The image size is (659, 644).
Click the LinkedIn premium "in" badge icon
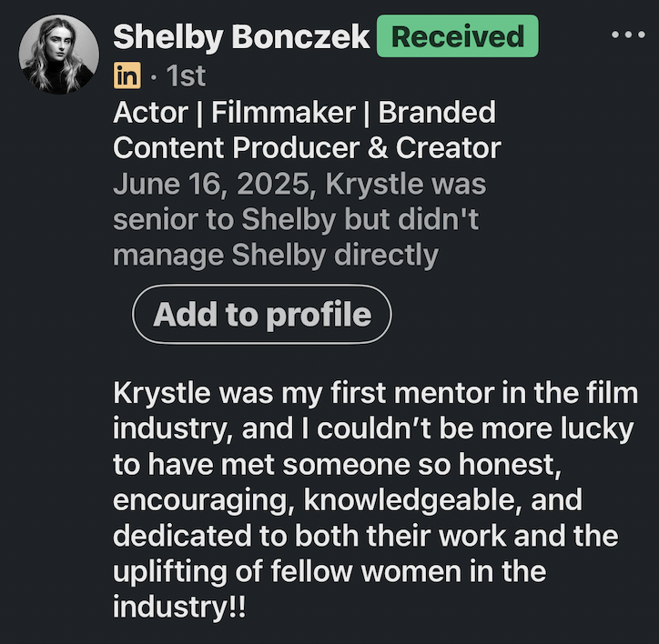pyautogui.click(x=127, y=76)
